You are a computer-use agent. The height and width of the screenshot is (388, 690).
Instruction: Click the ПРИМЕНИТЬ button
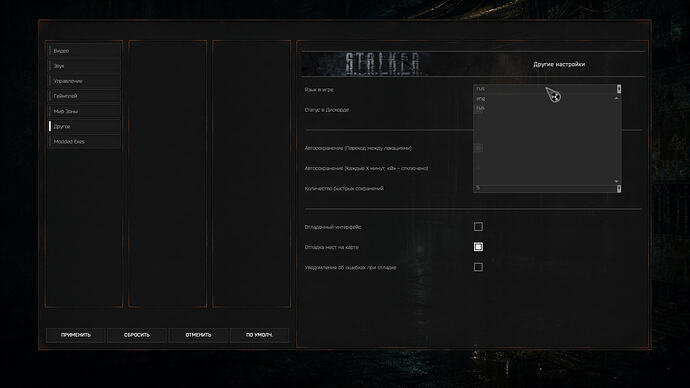pos(76,335)
